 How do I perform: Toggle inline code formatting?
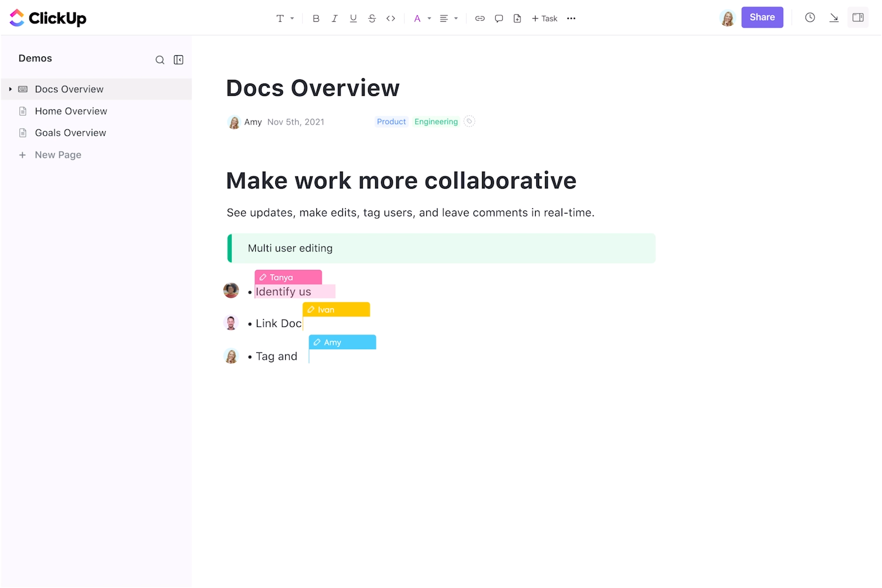point(390,19)
